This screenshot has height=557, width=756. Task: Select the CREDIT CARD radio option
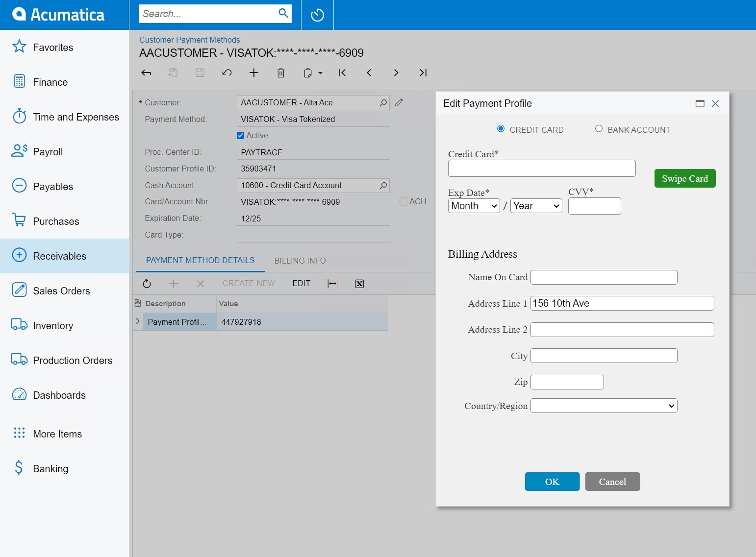(501, 129)
